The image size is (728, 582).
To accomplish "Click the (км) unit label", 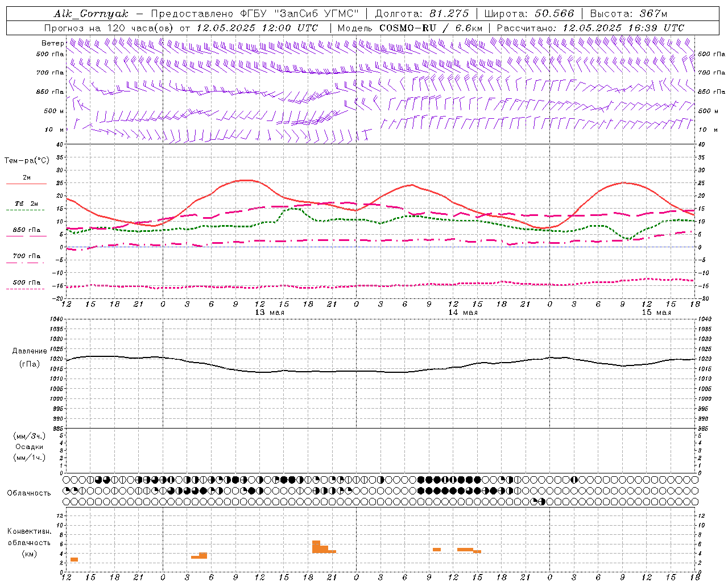I will coord(30,554).
